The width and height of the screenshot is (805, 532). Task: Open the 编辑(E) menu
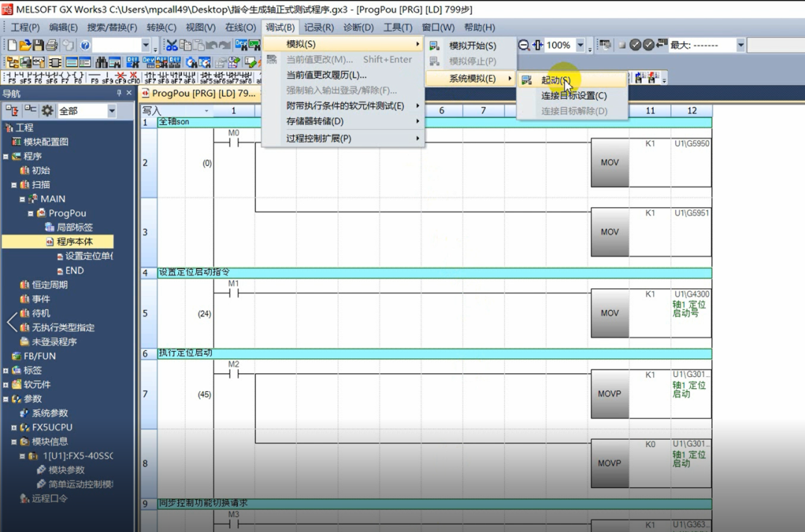(x=63, y=28)
